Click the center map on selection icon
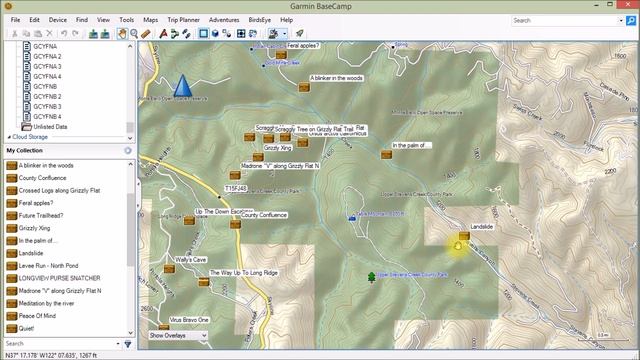 (241, 34)
